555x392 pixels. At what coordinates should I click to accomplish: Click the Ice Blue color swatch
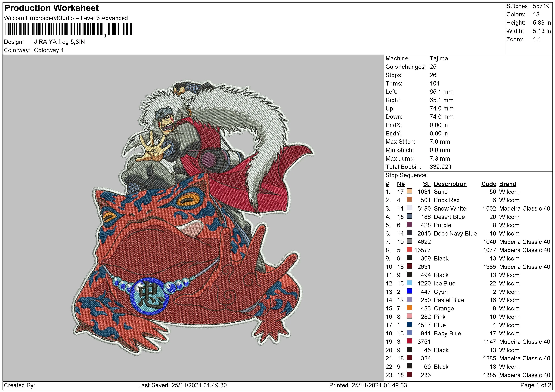[409, 283]
